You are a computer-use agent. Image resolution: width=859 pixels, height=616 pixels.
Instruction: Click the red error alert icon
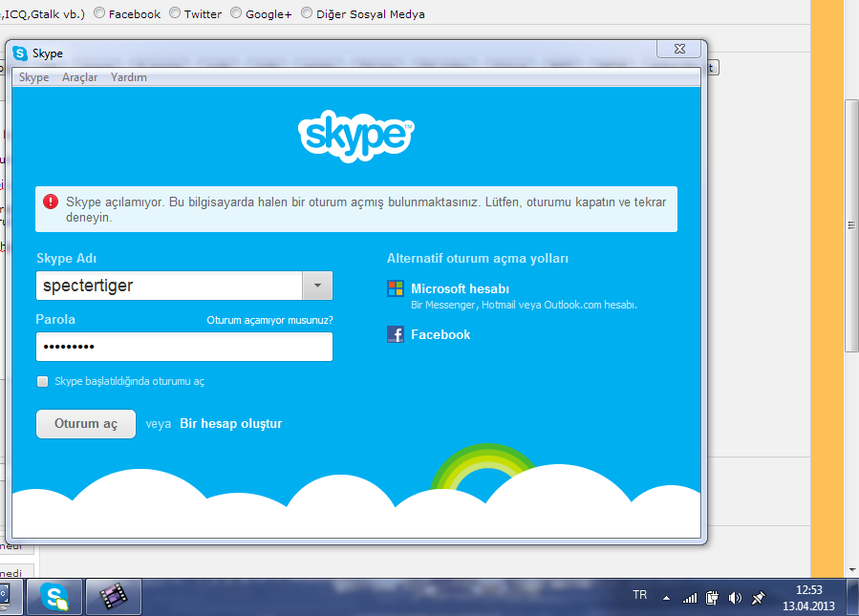coord(51,202)
